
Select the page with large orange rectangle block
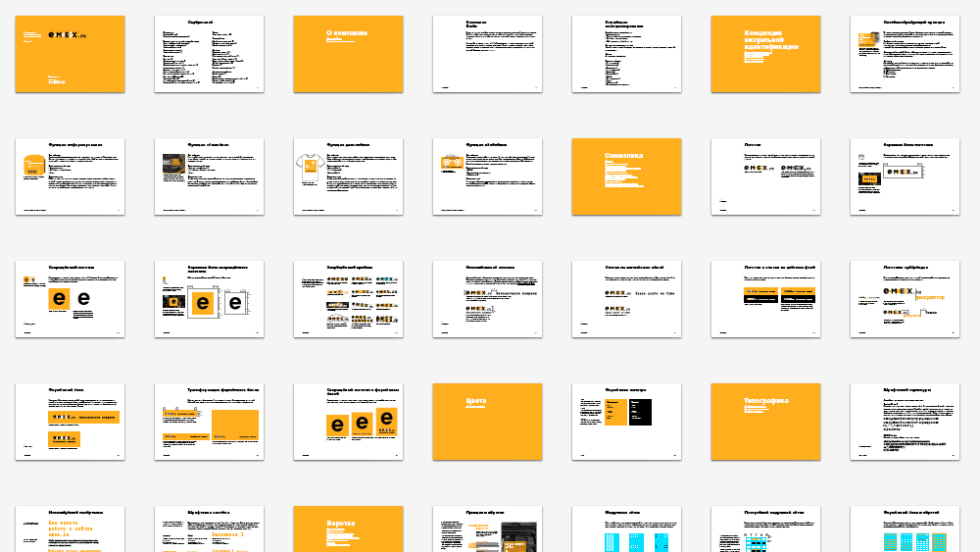click(209, 422)
